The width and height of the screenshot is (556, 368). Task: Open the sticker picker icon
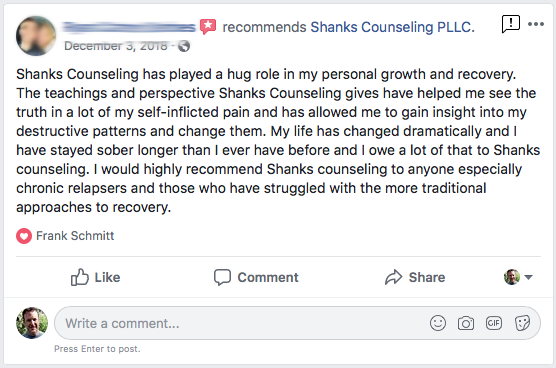(x=522, y=323)
